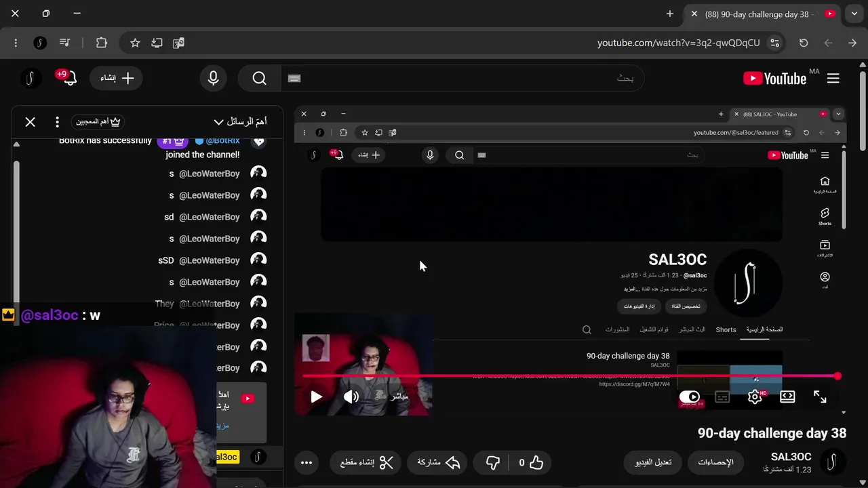Bookmark this page with the star icon

pos(135,43)
